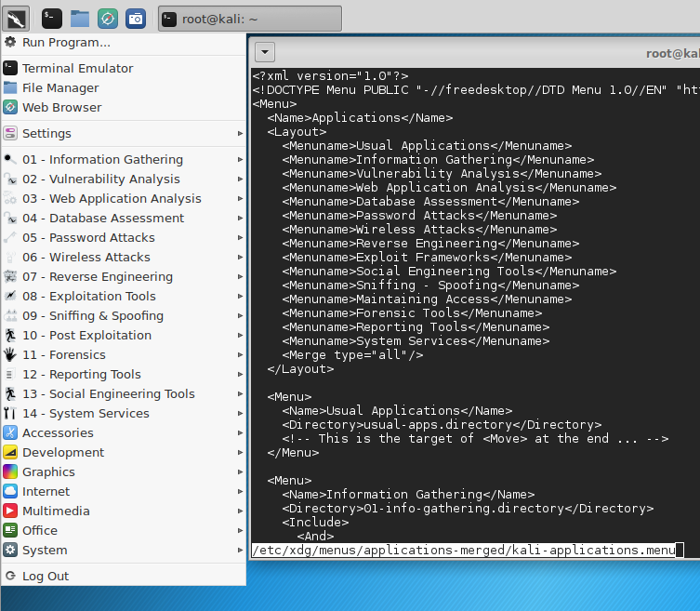Image resolution: width=700 pixels, height=611 pixels.
Task: Open the 08 - Exploitation Tools menu
Action: [89, 296]
